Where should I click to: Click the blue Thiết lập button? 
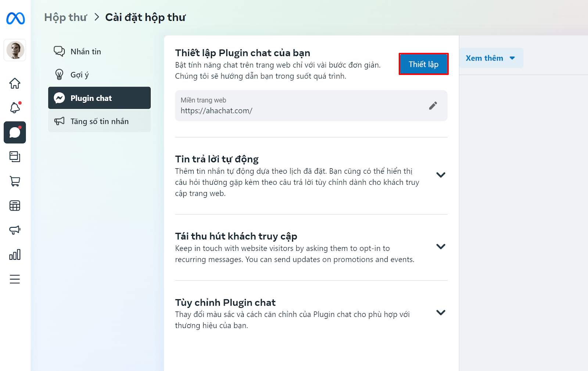pos(424,64)
